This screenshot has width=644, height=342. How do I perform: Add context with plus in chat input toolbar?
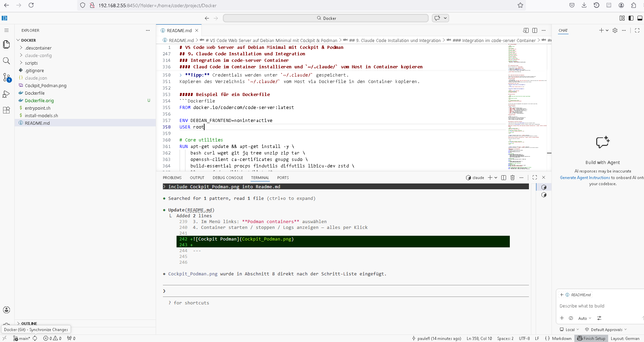[x=562, y=318]
